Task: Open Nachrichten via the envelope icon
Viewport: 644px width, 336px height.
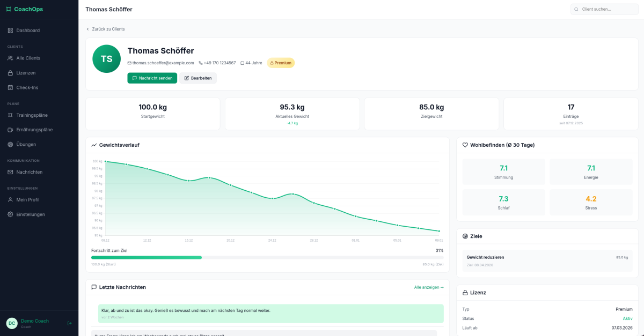Action: 11,171
